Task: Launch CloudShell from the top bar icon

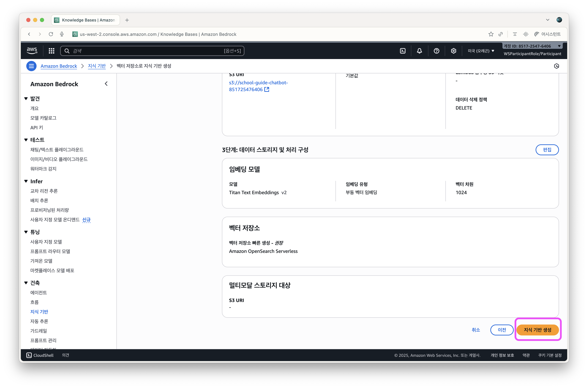Action: 403,51
